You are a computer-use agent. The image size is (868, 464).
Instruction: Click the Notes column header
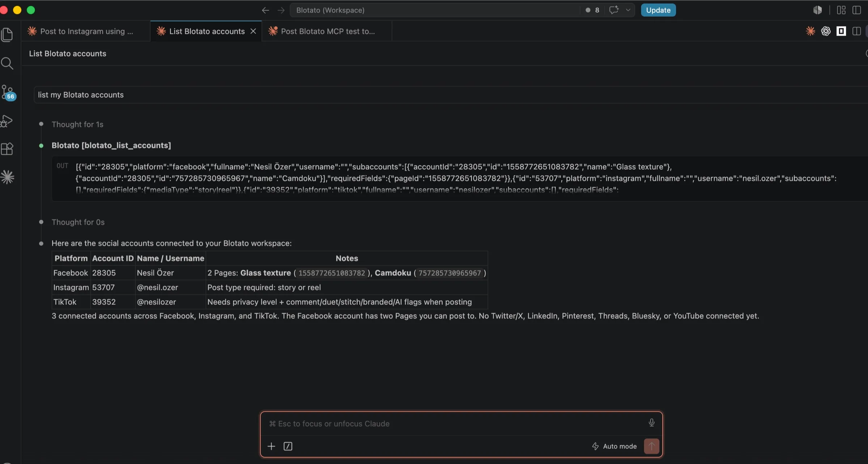347,258
